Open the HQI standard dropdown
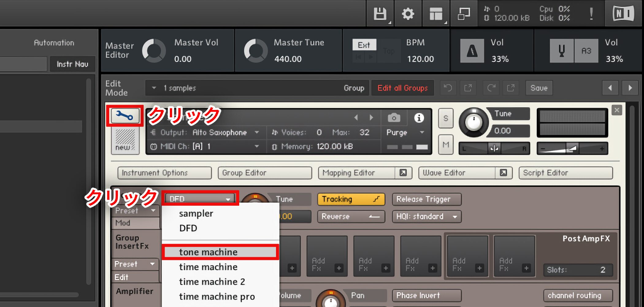 pyautogui.click(x=427, y=216)
